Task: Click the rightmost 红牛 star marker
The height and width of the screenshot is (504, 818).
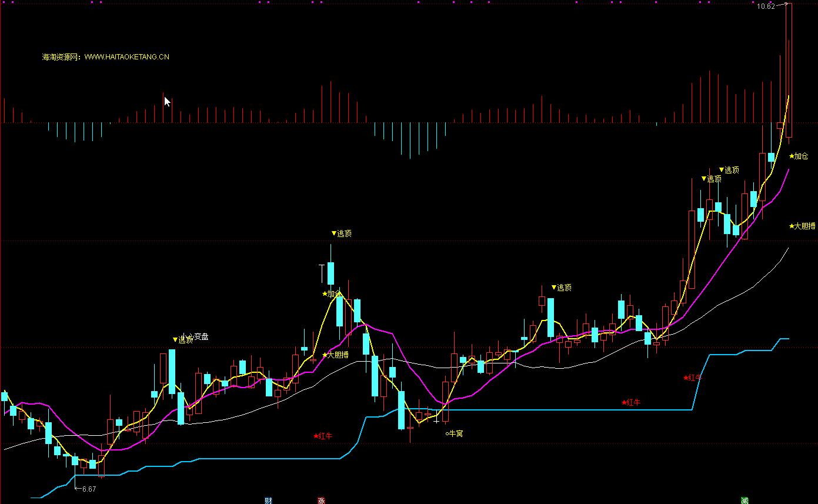Action: 692,378
